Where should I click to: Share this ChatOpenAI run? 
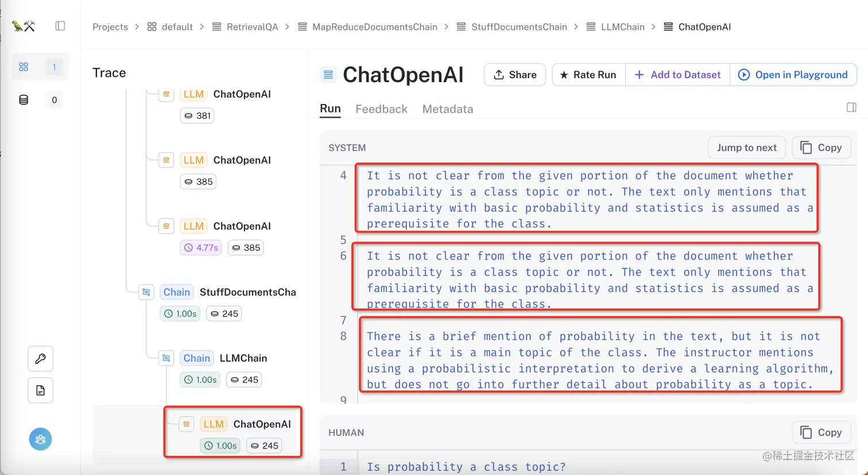(515, 75)
